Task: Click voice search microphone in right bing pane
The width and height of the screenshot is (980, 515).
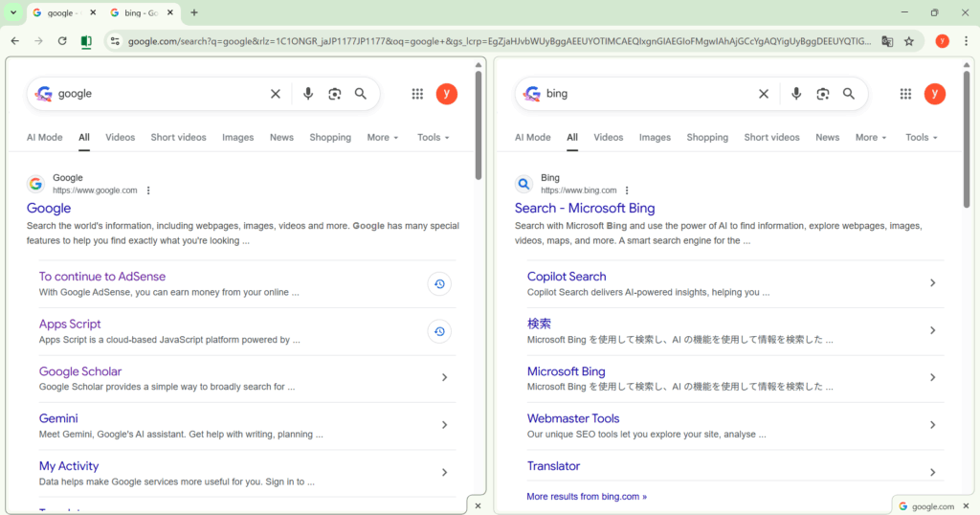Action: tap(795, 94)
